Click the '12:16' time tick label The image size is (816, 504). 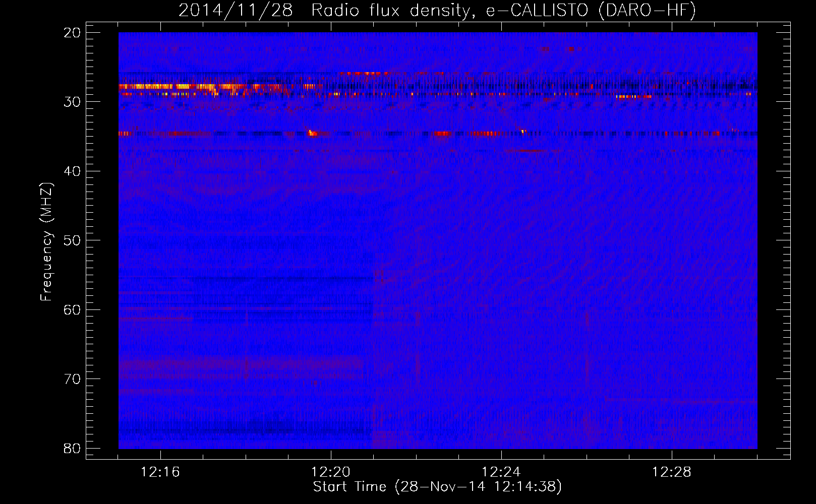click(160, 472)
